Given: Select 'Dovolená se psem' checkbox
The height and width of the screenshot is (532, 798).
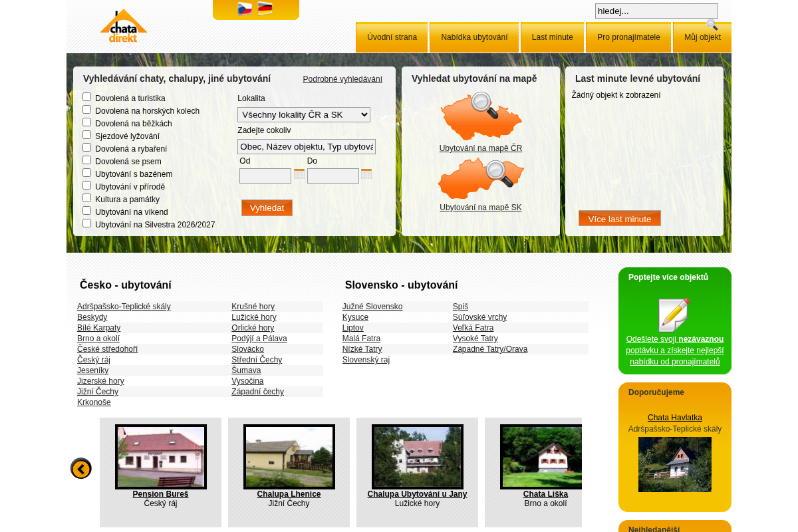Looking at the screenshot, I should pos(86,160).
